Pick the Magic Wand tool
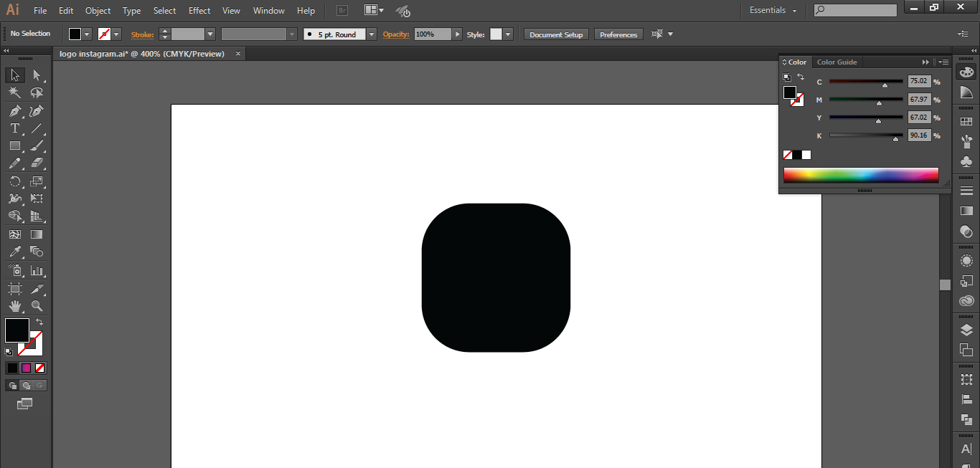The image size is (980, 468). pos(14,93)
